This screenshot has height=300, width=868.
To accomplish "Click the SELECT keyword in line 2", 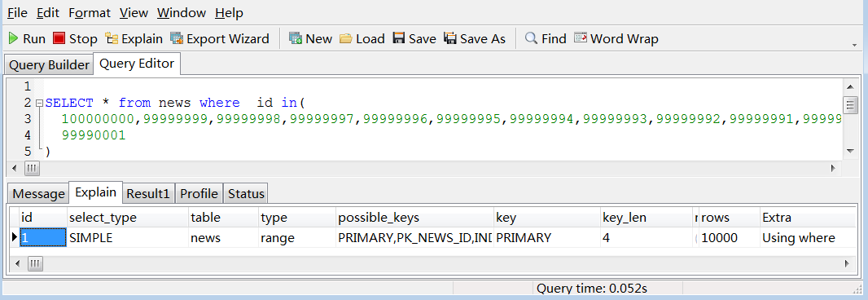I will (x=69, y=104).
